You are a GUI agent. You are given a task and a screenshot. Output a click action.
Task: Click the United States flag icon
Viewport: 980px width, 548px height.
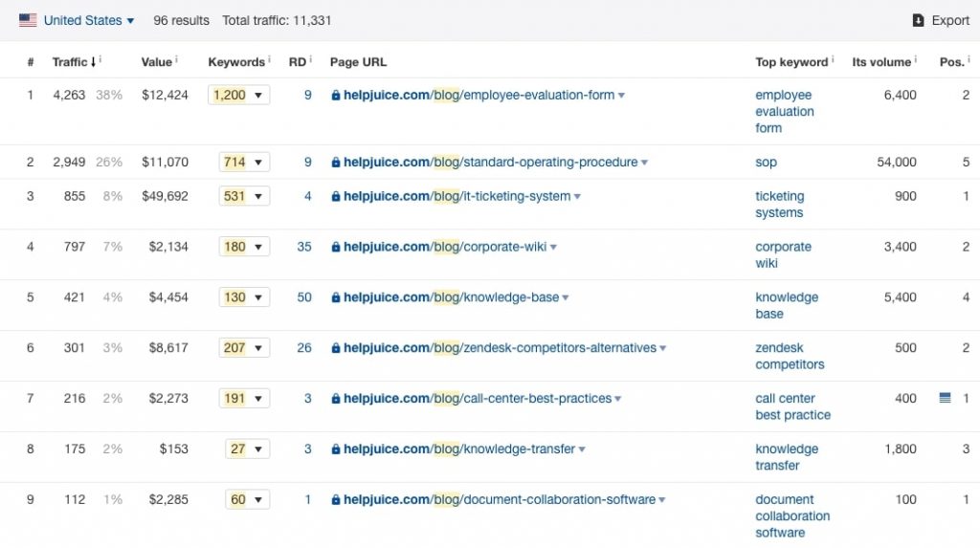point(28,20)
